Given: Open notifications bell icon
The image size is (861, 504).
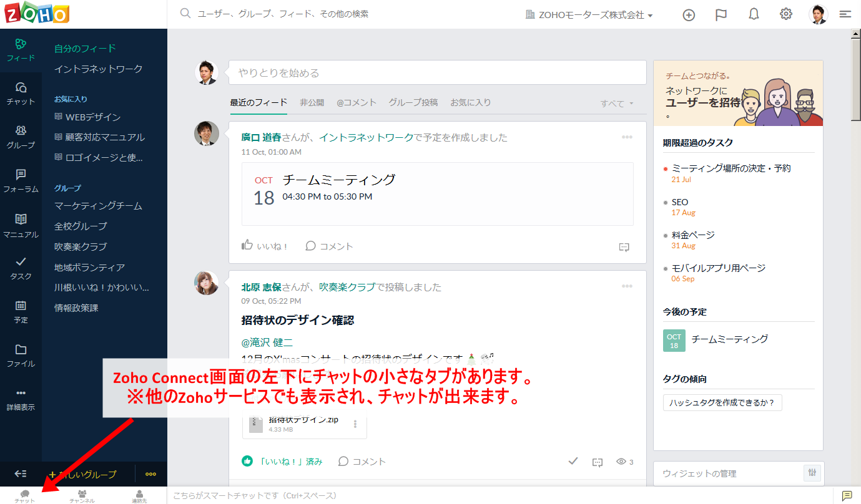Looking at the screenshot, I should tap(754, 15).
